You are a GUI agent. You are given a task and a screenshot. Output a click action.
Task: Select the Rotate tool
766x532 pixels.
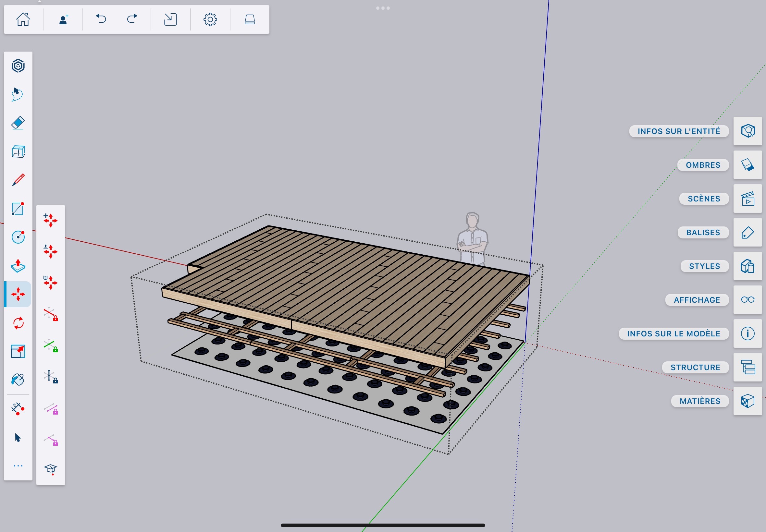click(x=19, y=323)
